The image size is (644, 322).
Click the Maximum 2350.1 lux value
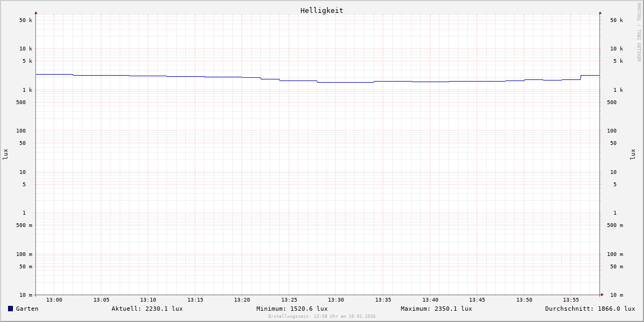click(x=436, y=309)
